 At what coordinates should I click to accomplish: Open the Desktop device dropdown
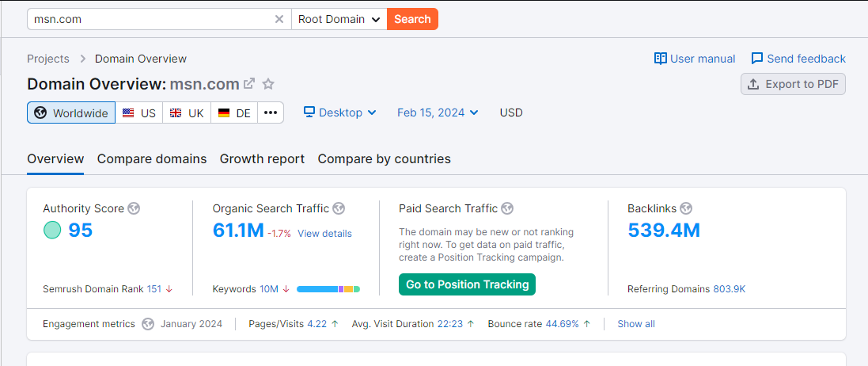click(340, 112)
